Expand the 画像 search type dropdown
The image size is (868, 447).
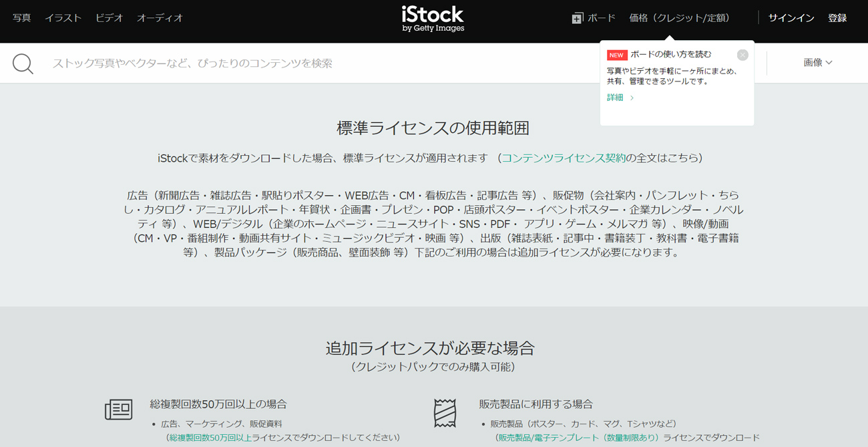coord(818,63)
